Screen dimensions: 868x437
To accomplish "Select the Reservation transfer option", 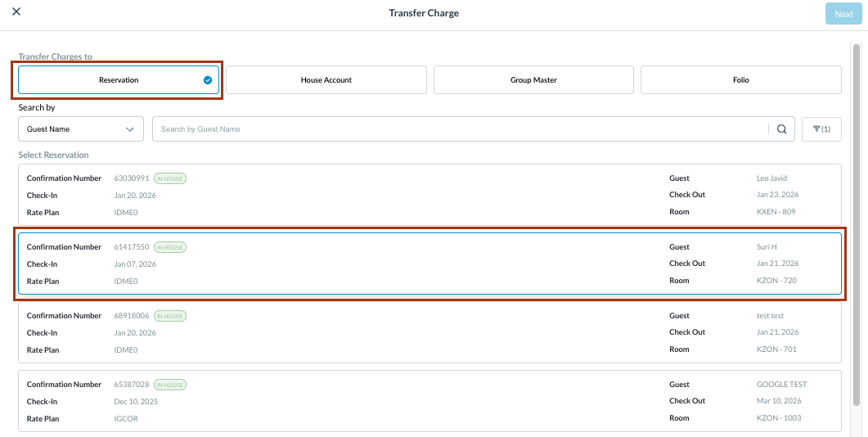I will [119, 80].
